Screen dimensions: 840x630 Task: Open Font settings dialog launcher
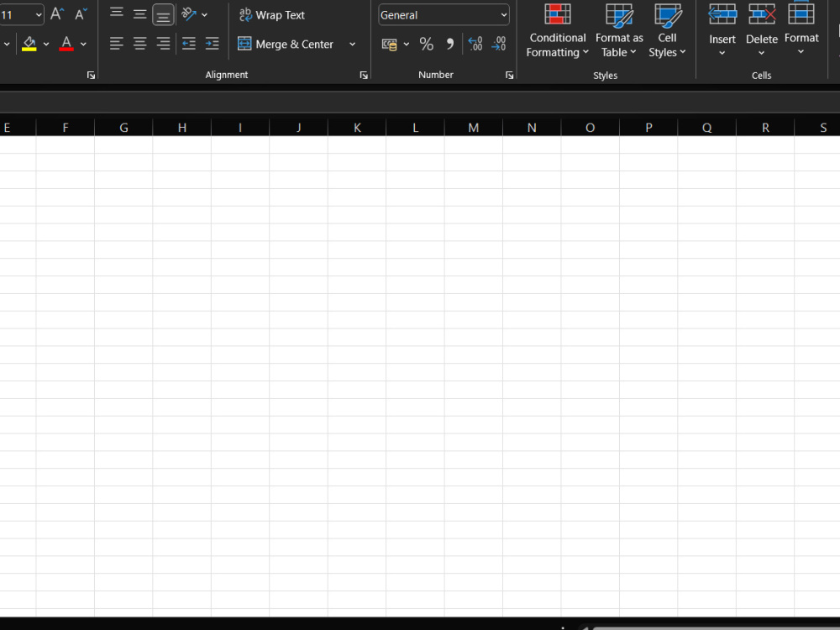click(91, 75)
